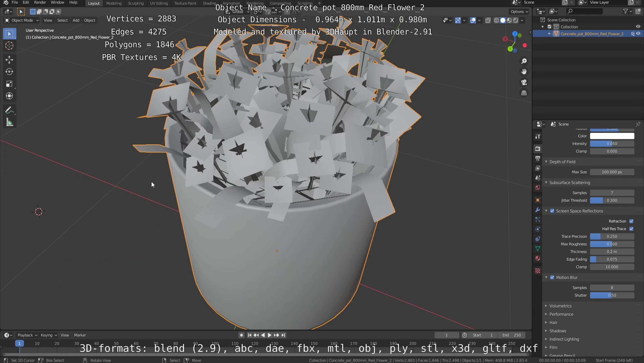Open World properties tab icon
The width and height of the screenshot is (644, 363).
[x=538, y=188]
